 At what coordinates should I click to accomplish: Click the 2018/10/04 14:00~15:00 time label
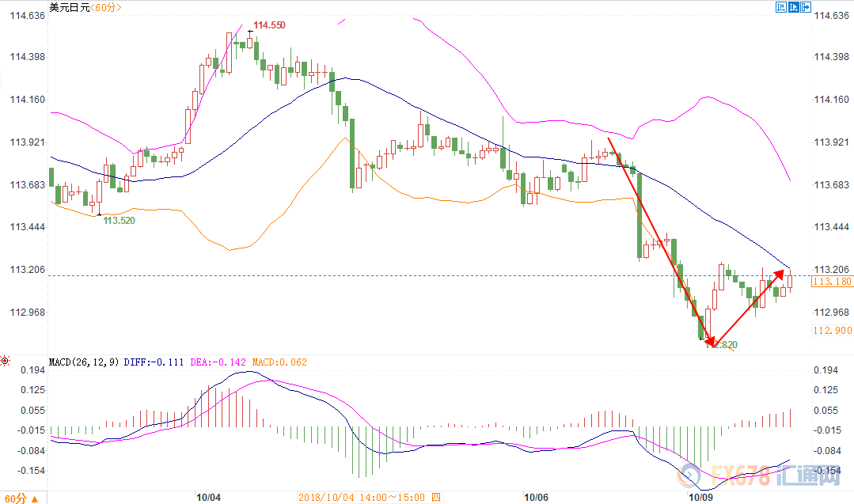(362, 498)
